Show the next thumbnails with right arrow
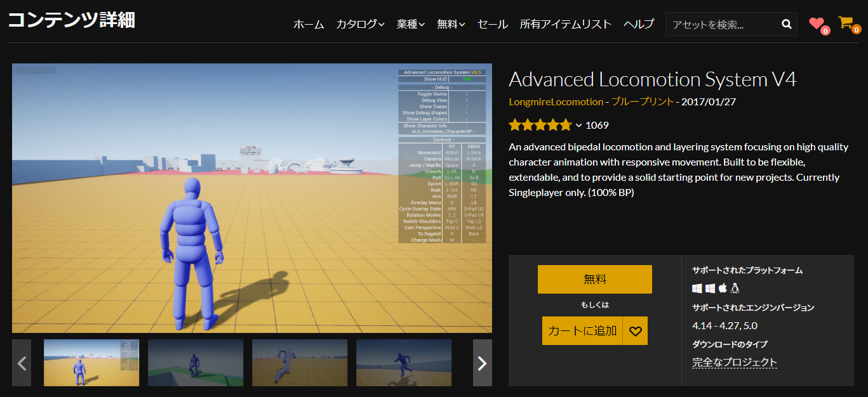Viewport: 868px width, 397px height. tap(482, 363)
